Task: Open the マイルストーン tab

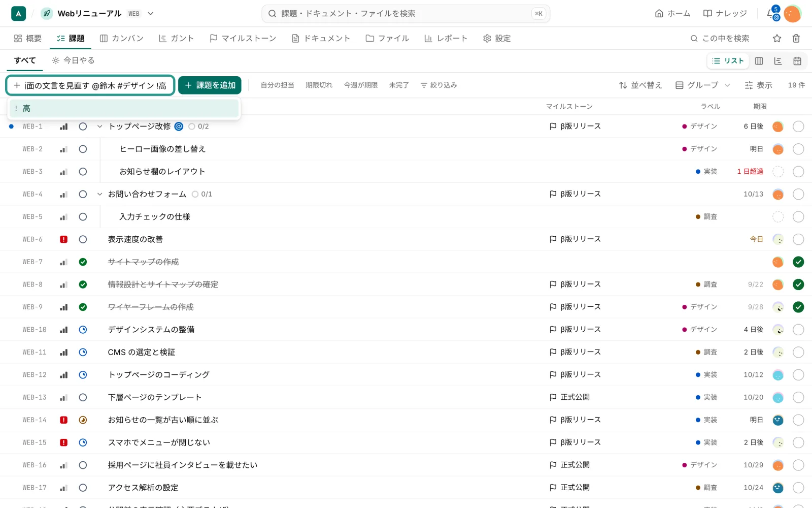Action: point(243,39)
